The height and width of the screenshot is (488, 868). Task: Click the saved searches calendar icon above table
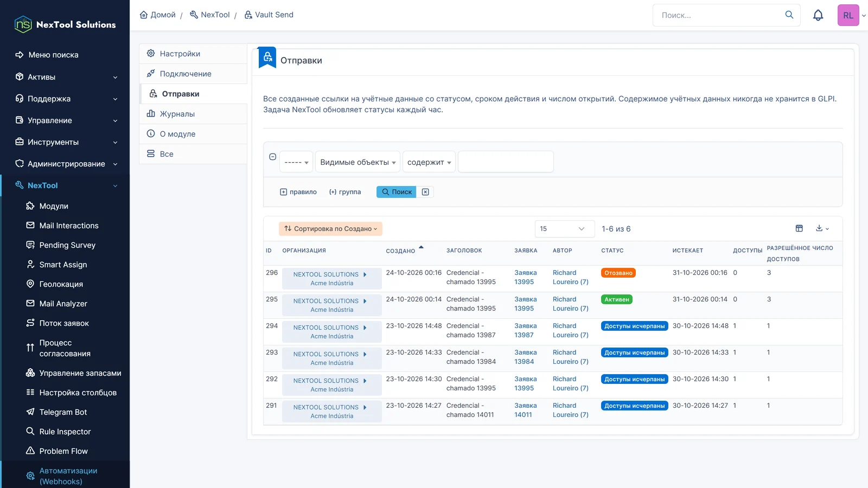[799, 228]
